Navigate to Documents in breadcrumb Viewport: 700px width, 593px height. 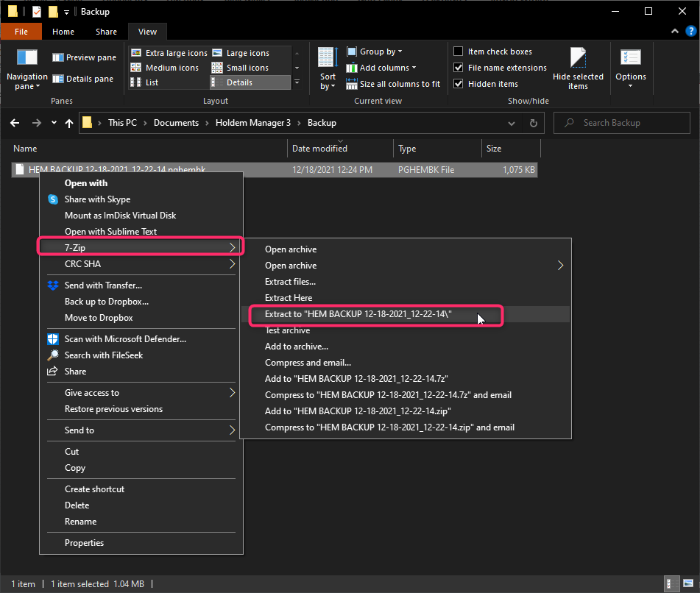pyautogui.click(x=177, y=123)
